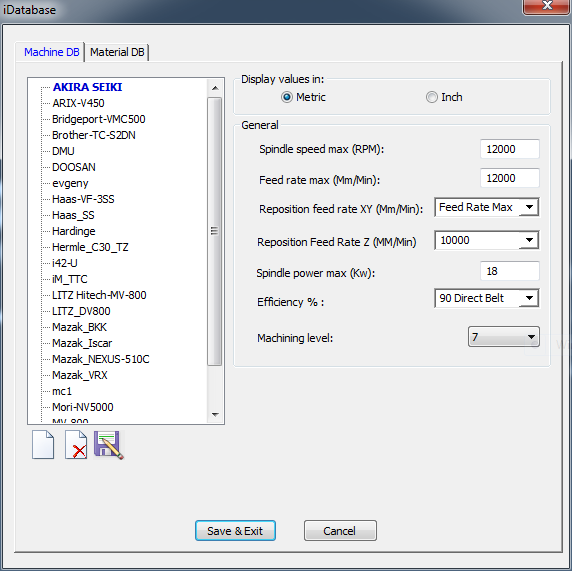Select mc1 in the machine list
This screenshot has width=572, height=571.
pos(62,391)
